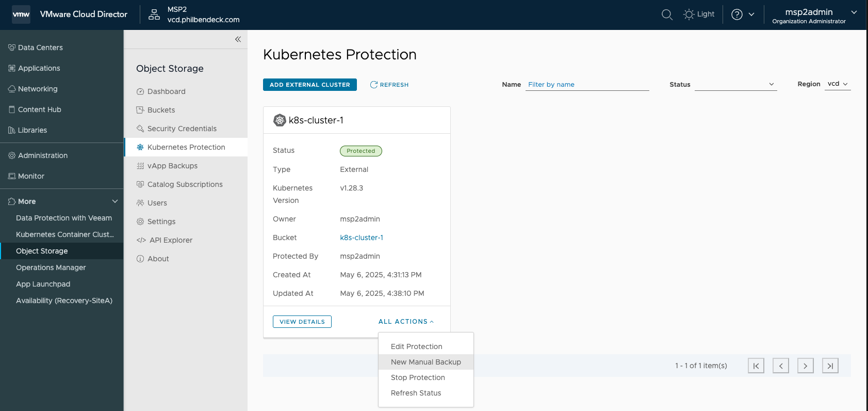This screenshot has width=868, height=411.
Task: Collapse the Object Storage side panel
Action: pyautogui.click(x=238, y=39)
